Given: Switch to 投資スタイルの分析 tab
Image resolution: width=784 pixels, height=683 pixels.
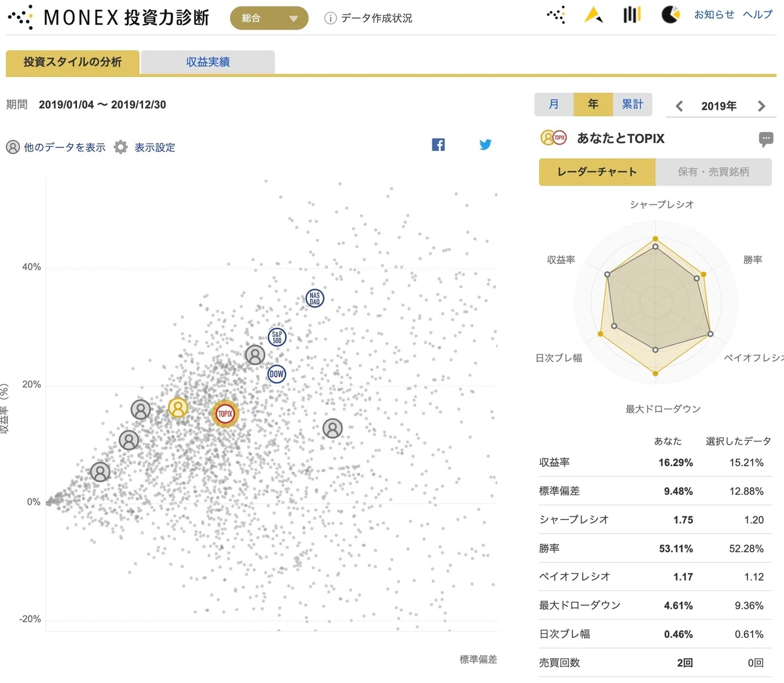Looking at the screenshot, I should click(x=73, y=62).
